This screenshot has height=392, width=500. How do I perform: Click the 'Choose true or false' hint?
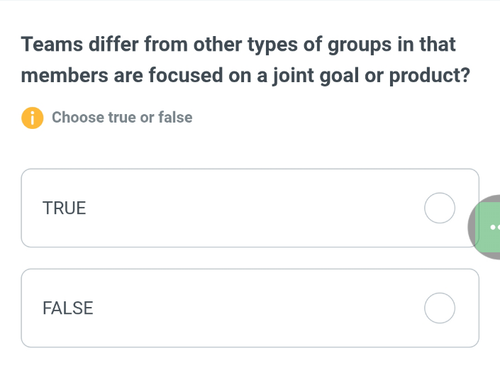pos(122,117)
